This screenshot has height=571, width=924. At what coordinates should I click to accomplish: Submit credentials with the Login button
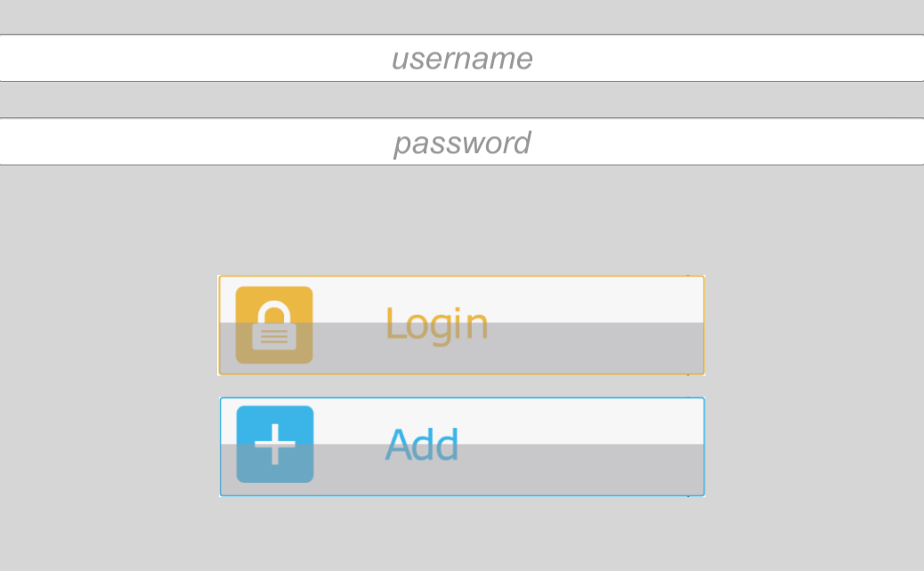coord(461,325)
